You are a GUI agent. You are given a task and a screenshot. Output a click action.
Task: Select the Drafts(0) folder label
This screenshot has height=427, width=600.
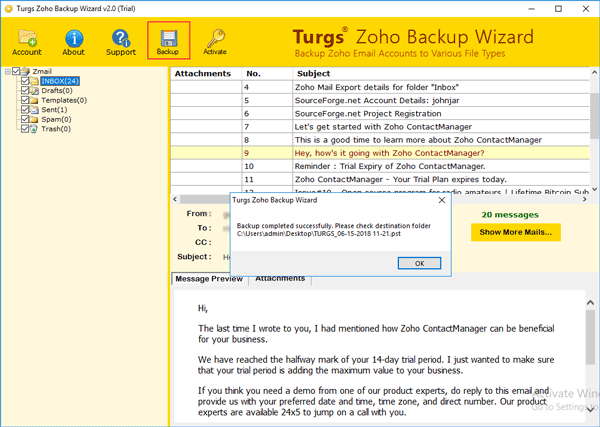(x=57, y=91)
